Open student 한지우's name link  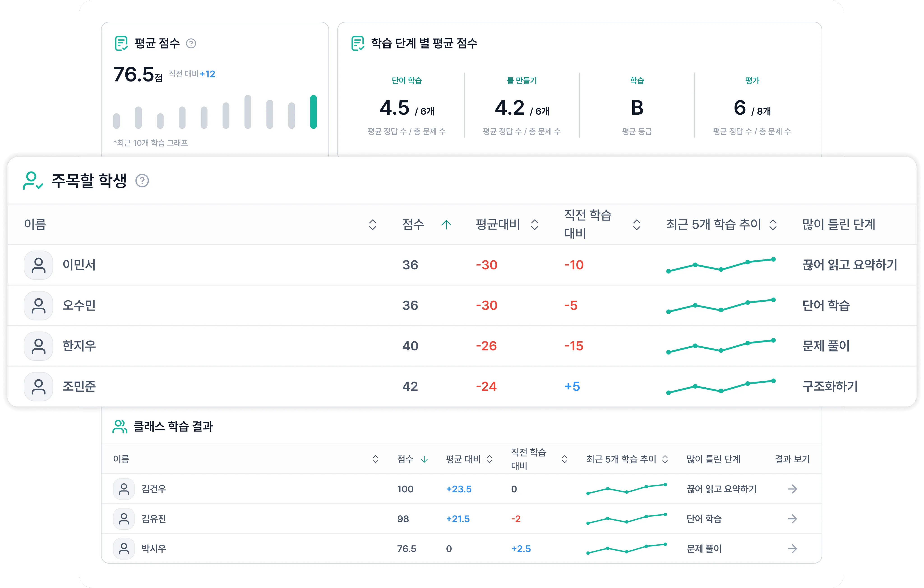[x=79, y=346]
